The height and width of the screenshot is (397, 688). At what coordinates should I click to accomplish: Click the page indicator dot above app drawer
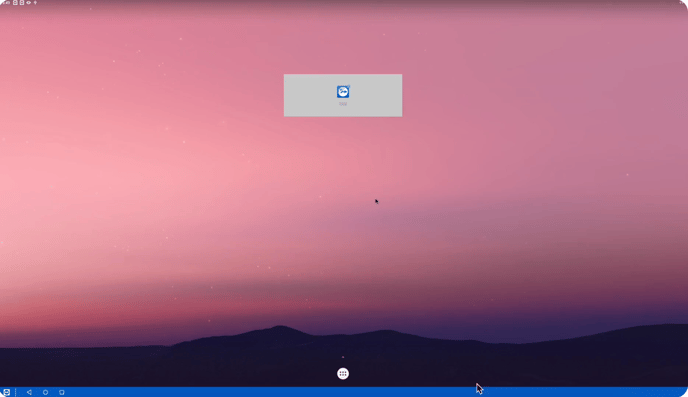(343, 357)
